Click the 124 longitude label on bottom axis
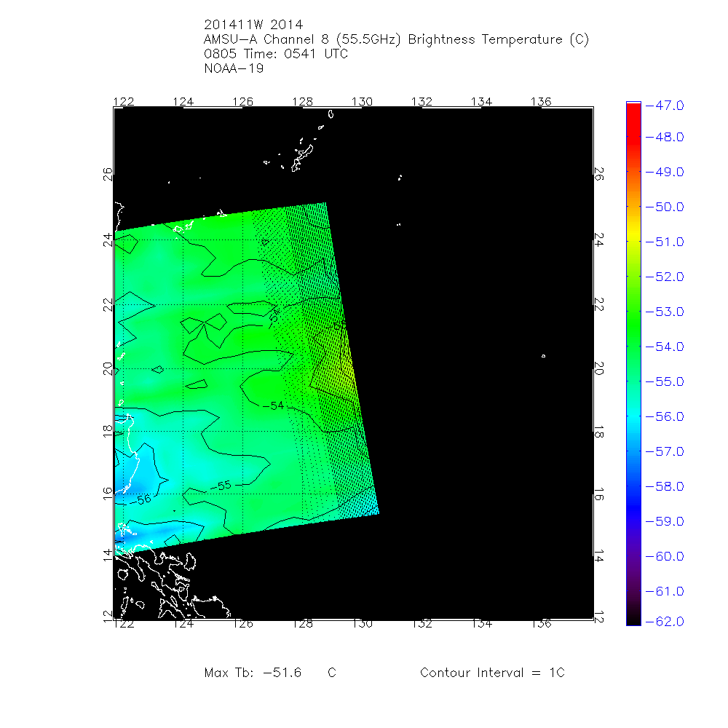The height and width of the screenshot is (728, 728). 183,624
